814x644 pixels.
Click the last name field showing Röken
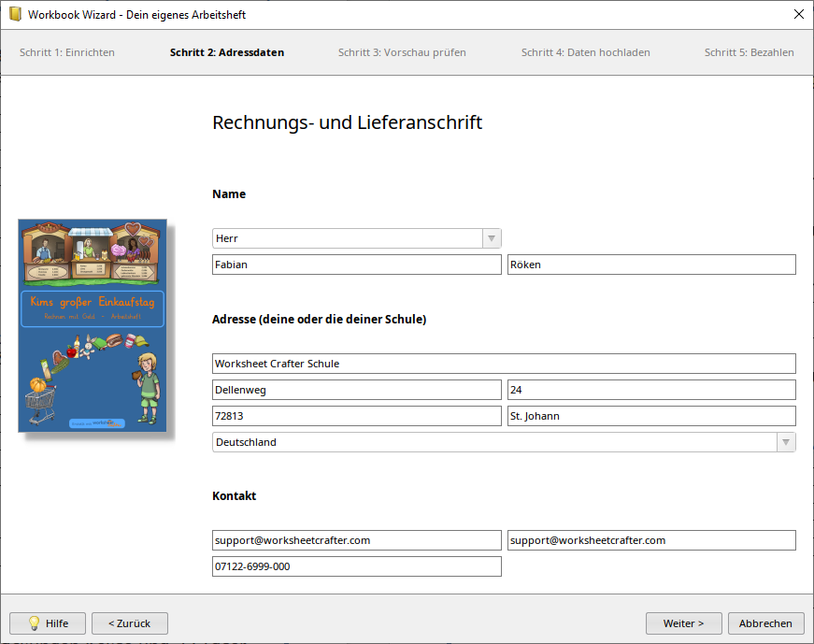tap(651, 265)
